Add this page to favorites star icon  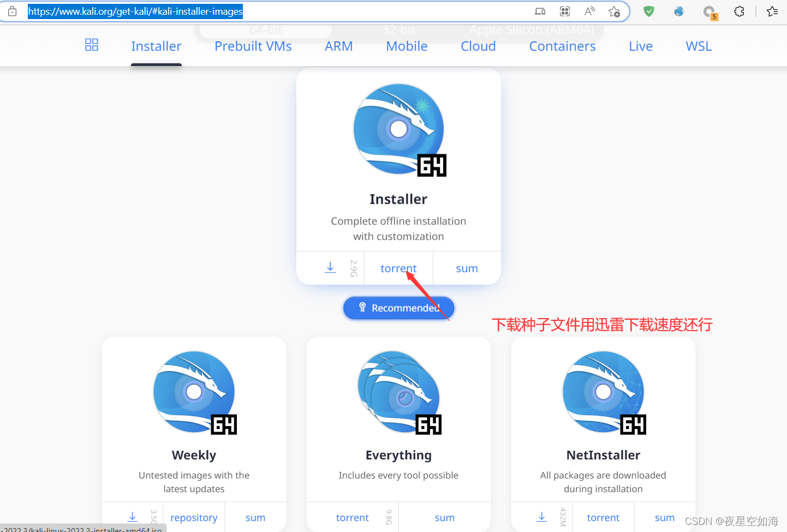[614, 11]
